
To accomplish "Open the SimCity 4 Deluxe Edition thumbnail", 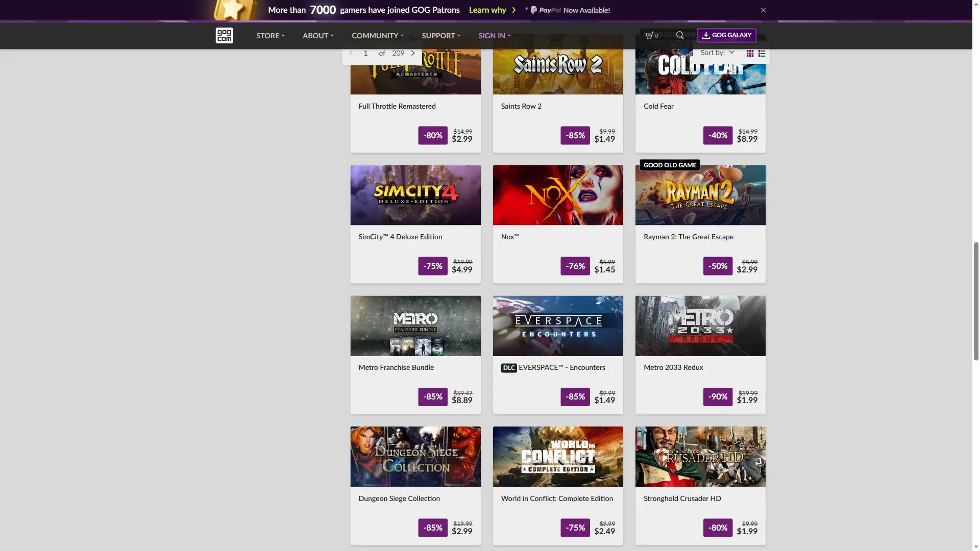I will click(x=415, y=195).
